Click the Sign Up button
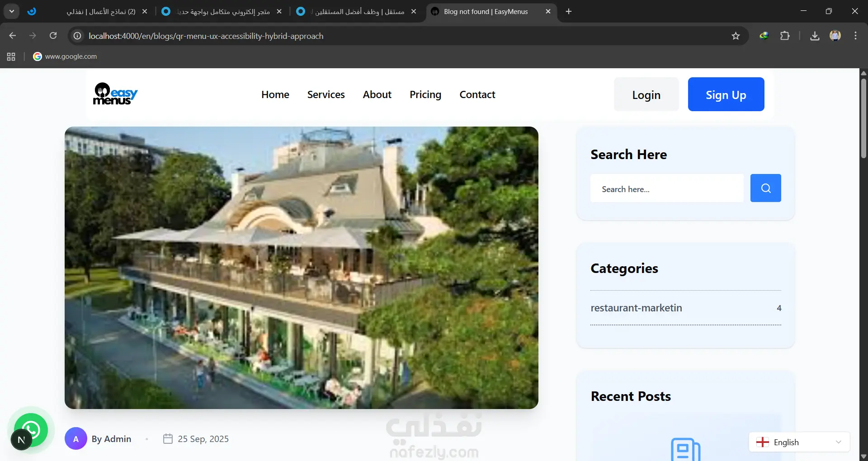 [x=726, y=94]
